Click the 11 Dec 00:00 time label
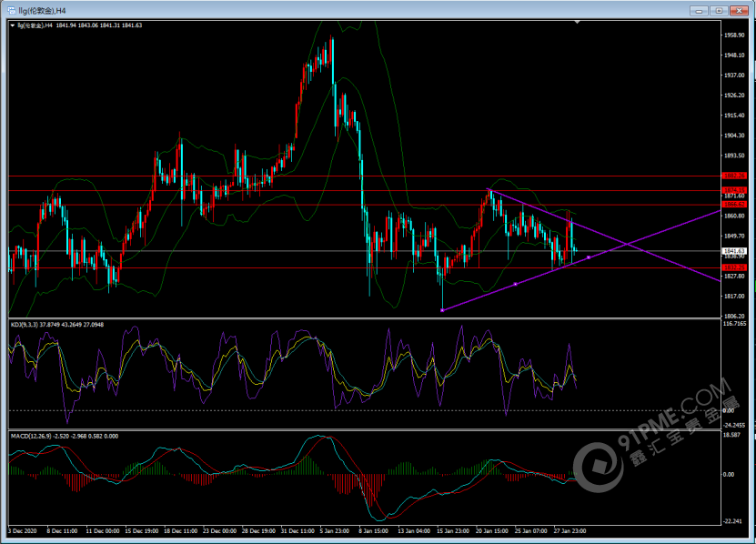The width and height of the screenshot is (756, 544). pos(103,531)
